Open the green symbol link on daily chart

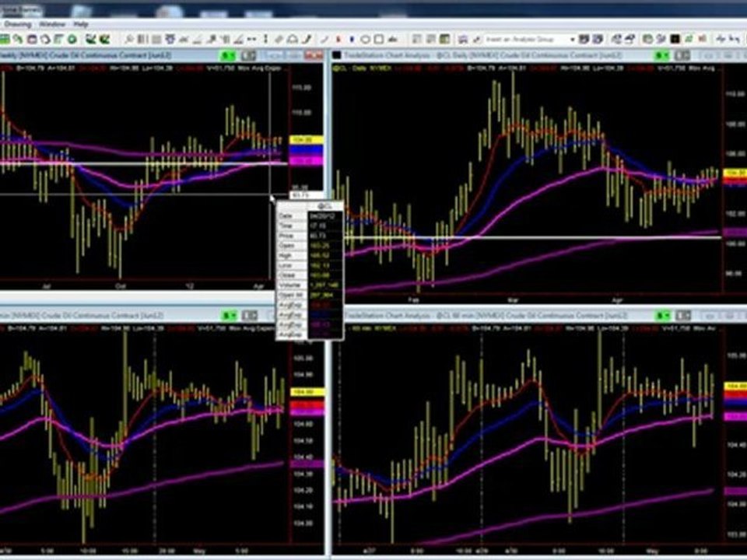coord(661,56)
